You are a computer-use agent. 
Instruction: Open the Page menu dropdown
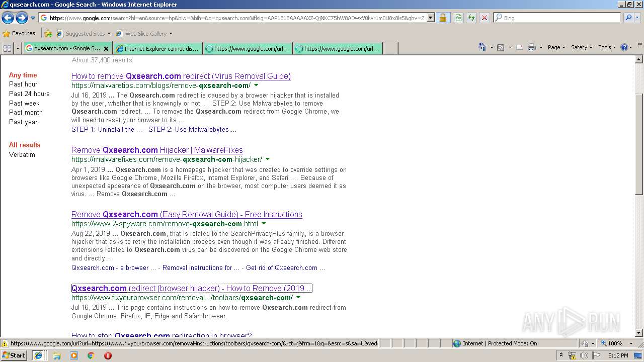(x=556, y=47)
